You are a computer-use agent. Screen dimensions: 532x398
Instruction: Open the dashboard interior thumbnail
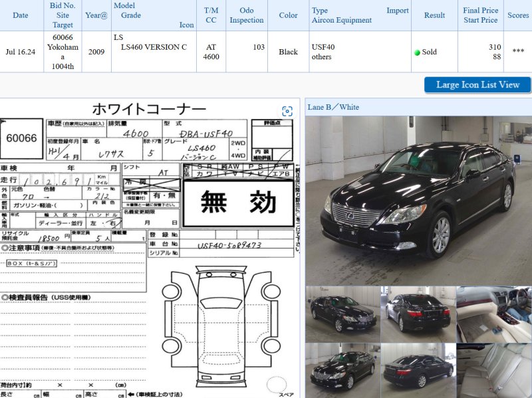493,314
